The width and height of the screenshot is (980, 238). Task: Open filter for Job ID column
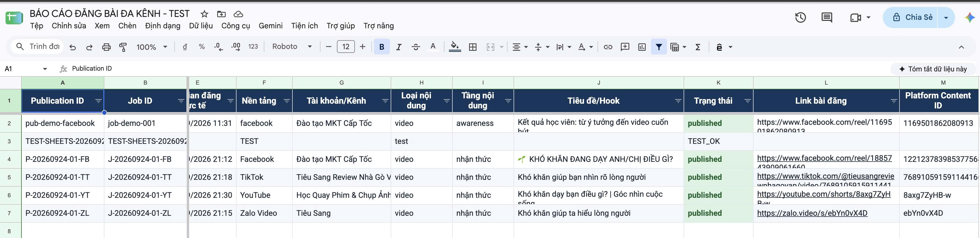tap(181, 101)
